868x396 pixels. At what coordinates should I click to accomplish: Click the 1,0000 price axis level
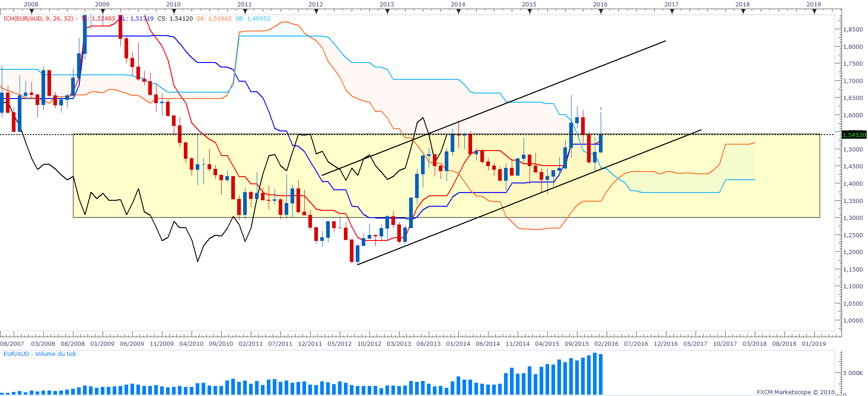[x=852, y=320]
